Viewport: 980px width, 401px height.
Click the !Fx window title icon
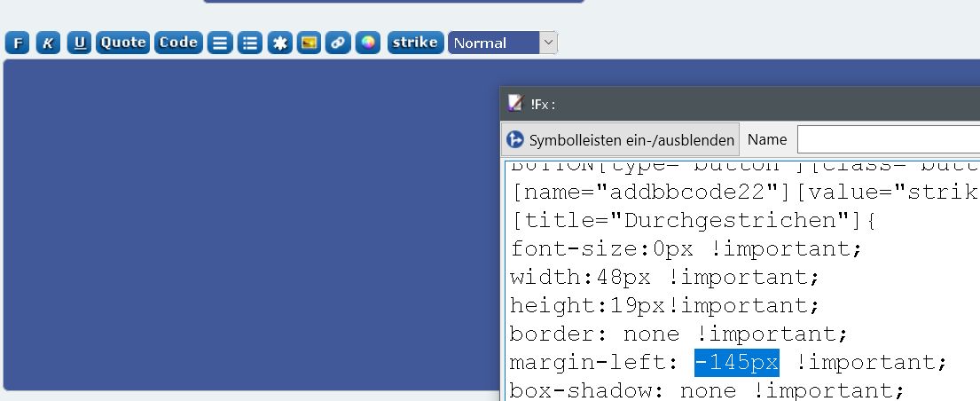(516, 103)
